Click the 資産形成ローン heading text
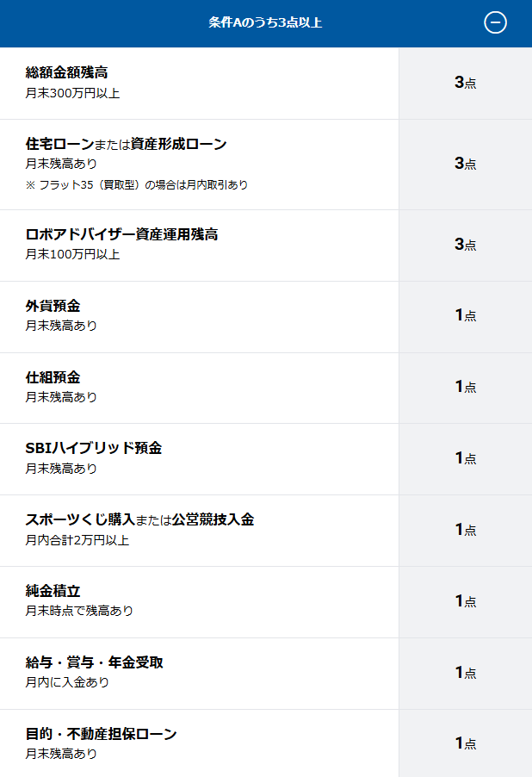The height and width of the screenshot is (777, 532). click(x=178, y=145)
